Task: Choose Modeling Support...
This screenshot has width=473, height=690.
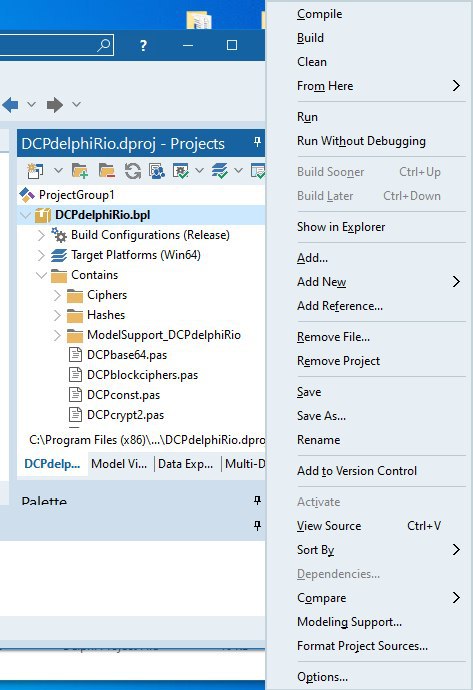Action: (x=349, y=622)
